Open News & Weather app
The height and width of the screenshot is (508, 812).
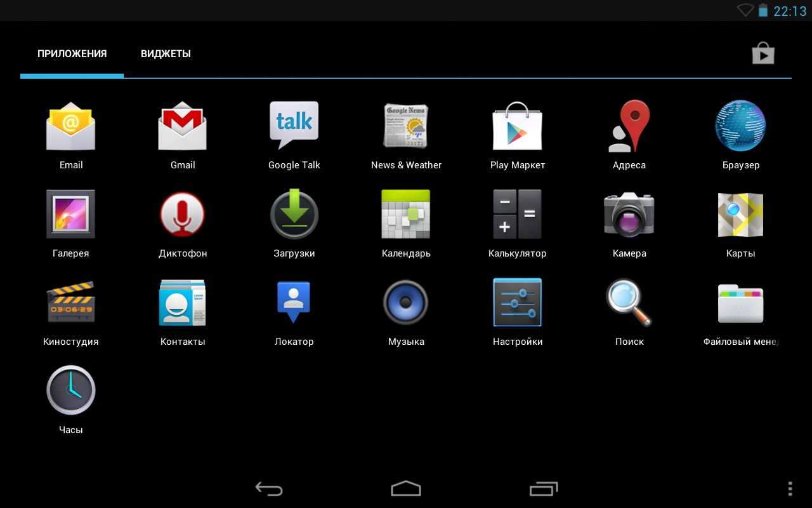pos(406,126)
